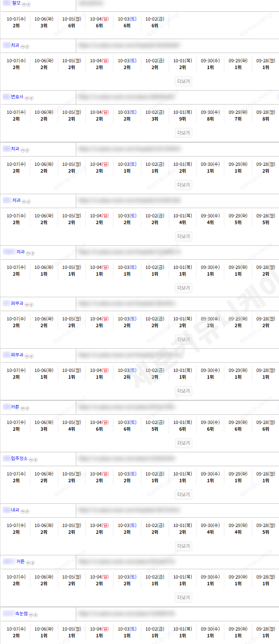The image size is (279, 644).
Task: Click 'p' icon of 피부과 row ranked 2위 on 10-06
Action: tap(31, 304)
